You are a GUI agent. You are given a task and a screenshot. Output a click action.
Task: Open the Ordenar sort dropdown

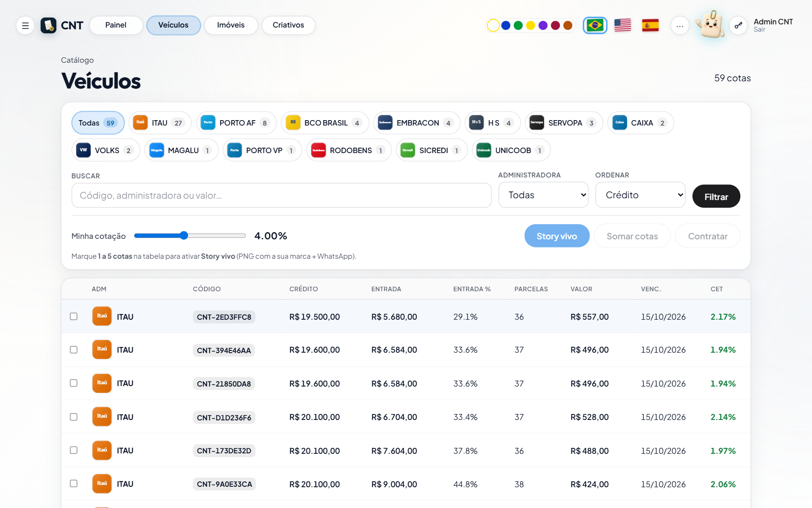pos(640,195)
